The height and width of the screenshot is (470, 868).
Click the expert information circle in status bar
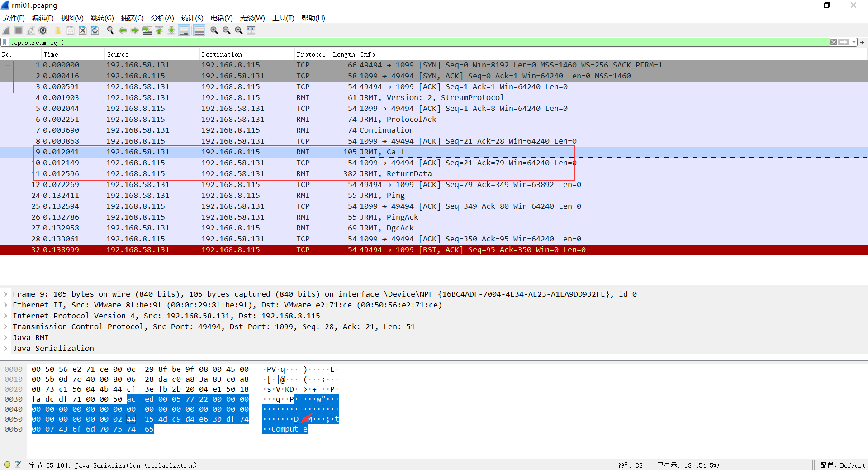tap(7, 465)
